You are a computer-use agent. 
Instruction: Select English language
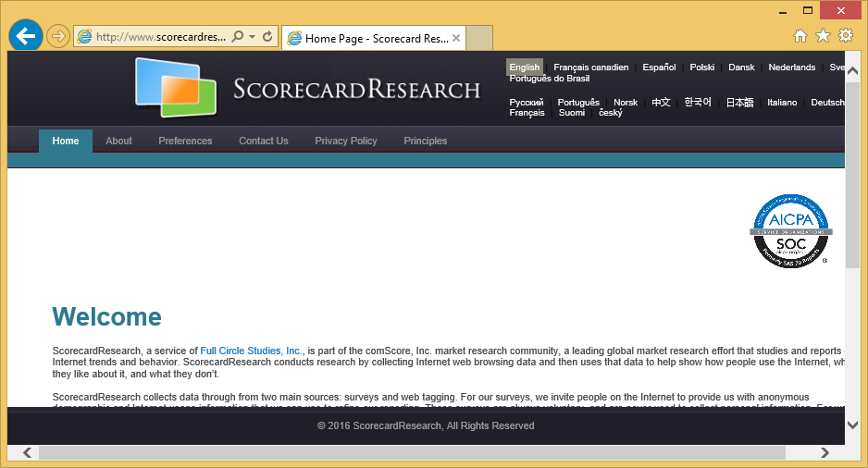coord(525,67)
